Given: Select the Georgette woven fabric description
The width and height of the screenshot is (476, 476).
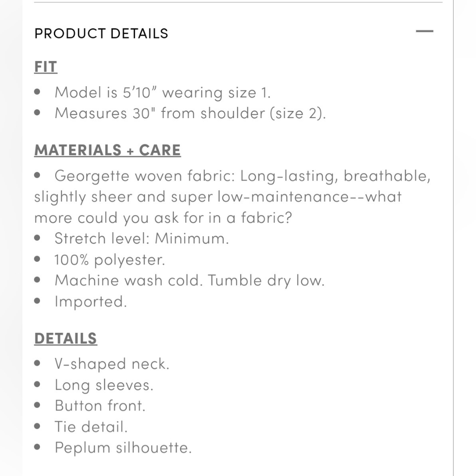Looking at the screenshot, I should pyautogui.click(x=233, y=197).
